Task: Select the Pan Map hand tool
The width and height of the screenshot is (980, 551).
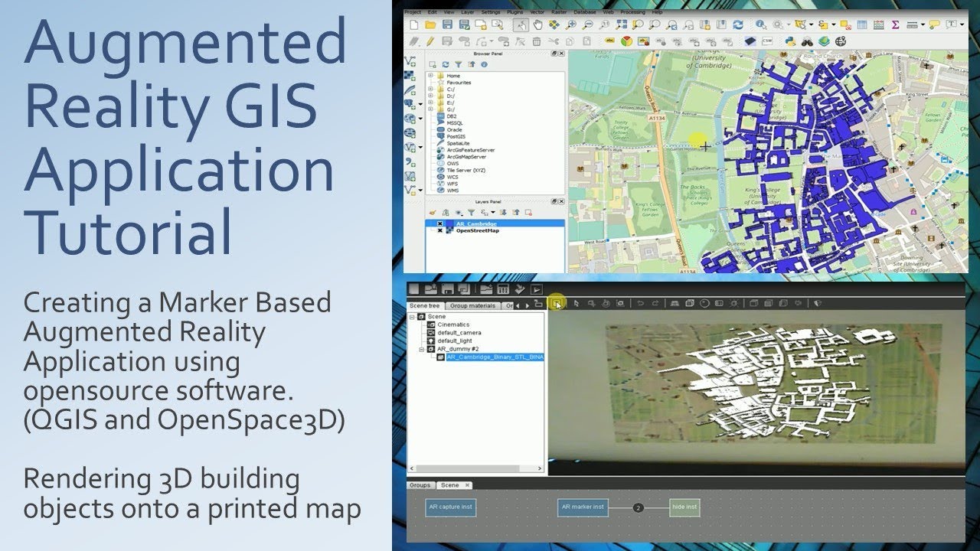Action: pyautogui.click(x=538, y=24)
